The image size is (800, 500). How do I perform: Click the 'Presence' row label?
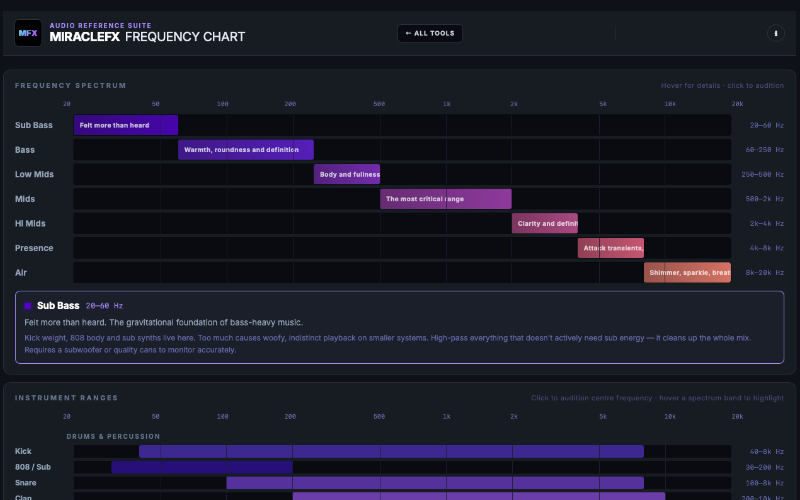point(34,247)
